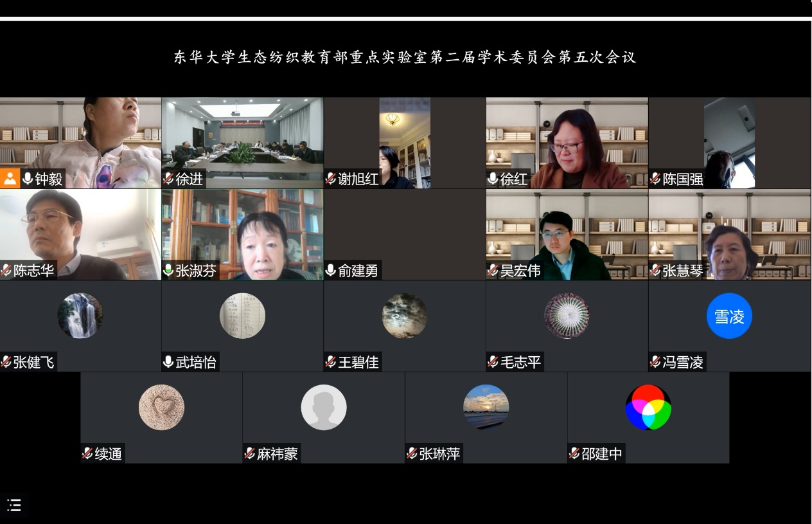
Task: Click the 吴宏伟 name label
Action: coord(520,271)
